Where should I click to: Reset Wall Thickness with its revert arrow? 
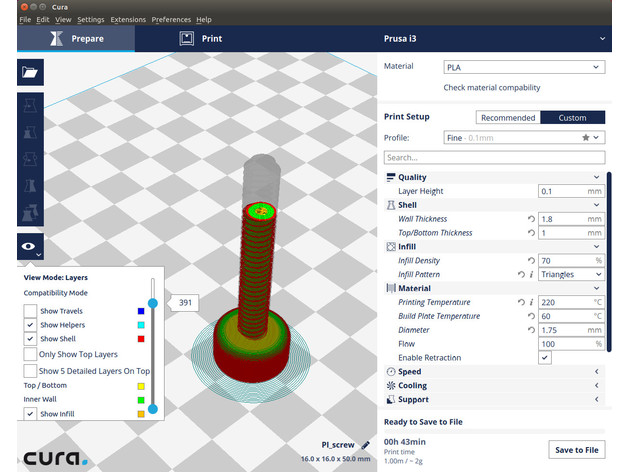point(531,219)
